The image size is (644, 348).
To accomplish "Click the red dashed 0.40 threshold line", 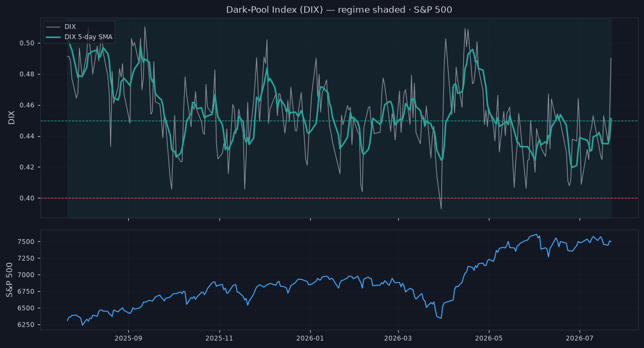I will coord(339,198).
